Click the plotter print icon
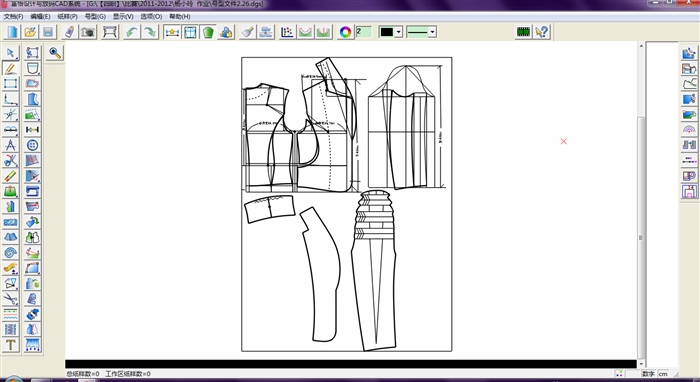The height and width of the screenshot is (382, 700). coord(110,32)
